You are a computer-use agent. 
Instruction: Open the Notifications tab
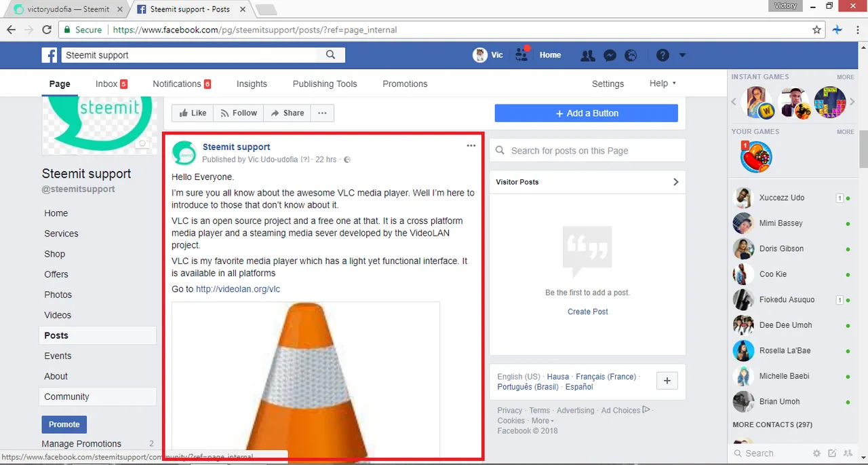[x=182, y=83]
